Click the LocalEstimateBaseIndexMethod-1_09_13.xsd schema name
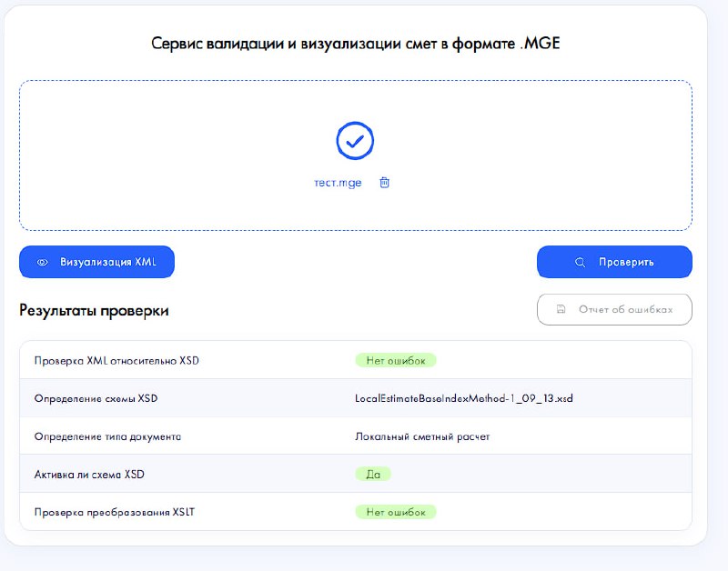The width and height of the screenshot is (728, 571). point(464,398)
